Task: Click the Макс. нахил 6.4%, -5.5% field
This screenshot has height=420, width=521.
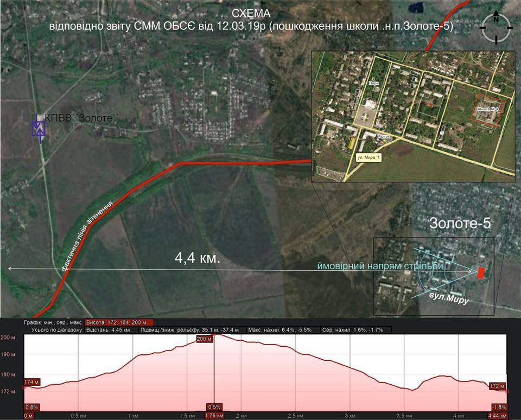Action: pyautogui.click(x=281, y=330)
